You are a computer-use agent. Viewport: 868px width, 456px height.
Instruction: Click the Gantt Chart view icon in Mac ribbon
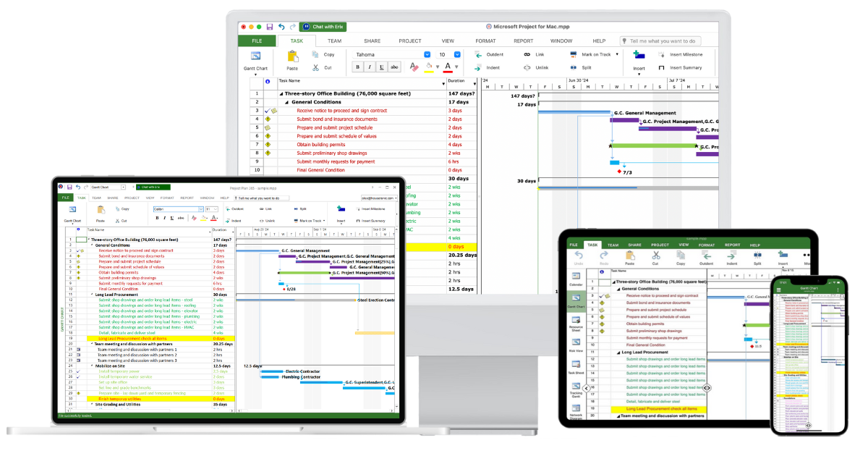(x=255, y=56)
